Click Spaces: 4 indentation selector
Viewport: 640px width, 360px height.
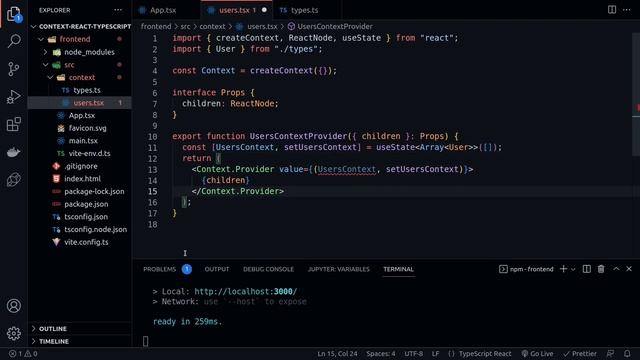381,353
